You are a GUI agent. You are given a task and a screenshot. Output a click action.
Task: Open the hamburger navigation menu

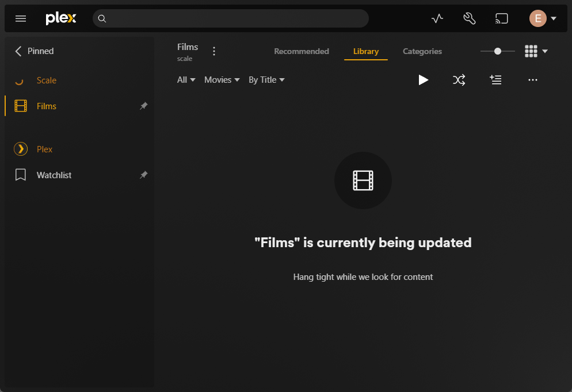[21, 18]
